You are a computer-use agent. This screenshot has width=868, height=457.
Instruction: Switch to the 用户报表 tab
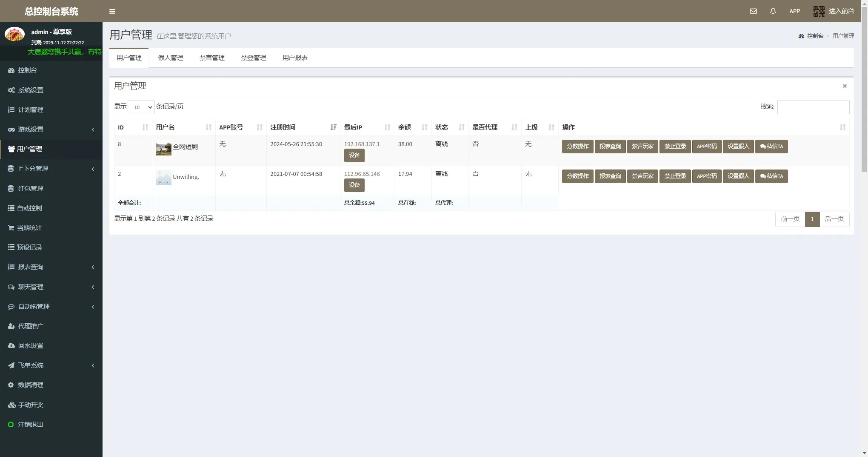click(295, 58)
